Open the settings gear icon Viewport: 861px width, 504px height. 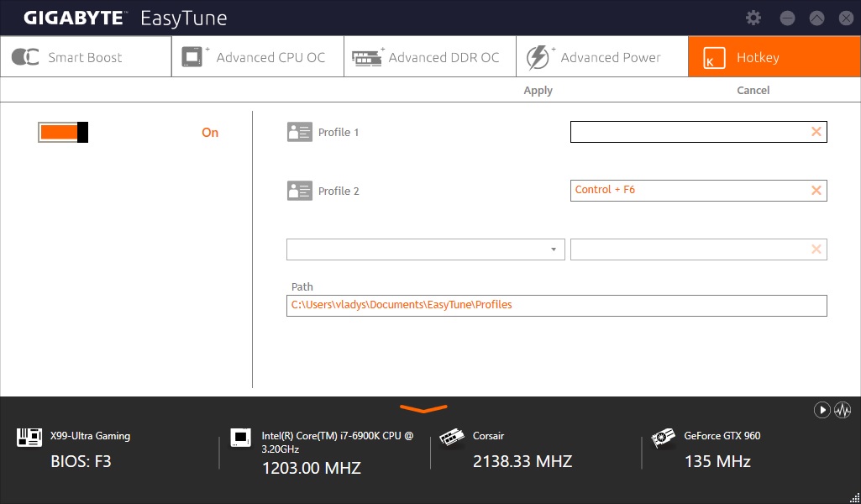pos(753,18)
